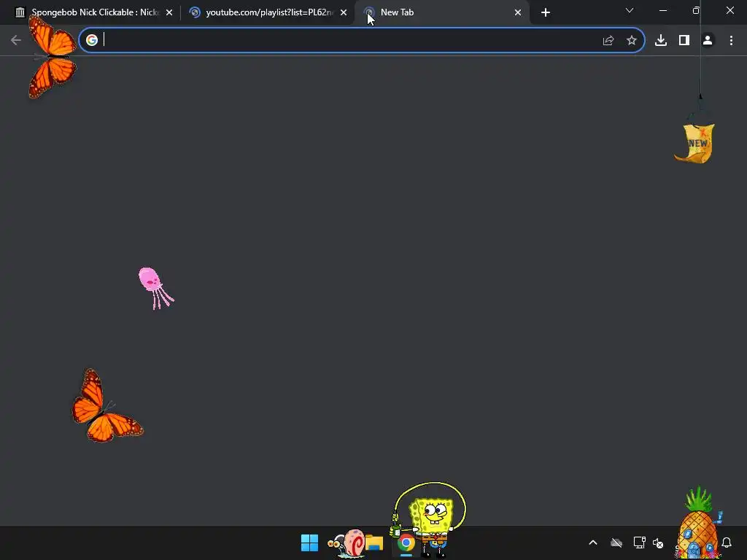Image resolution: width=747 pixels, height=560 pixels.
Task: Toggle the Chrome side panel
Action: [x=684, y=41]
